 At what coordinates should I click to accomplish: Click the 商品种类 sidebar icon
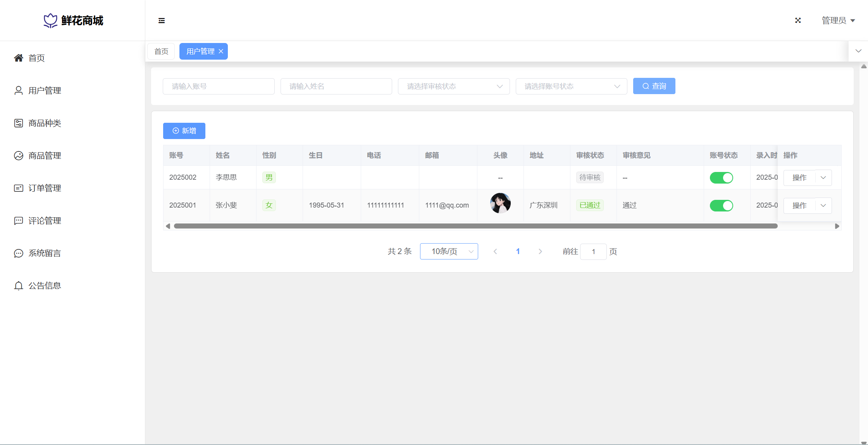coord(18,123)
